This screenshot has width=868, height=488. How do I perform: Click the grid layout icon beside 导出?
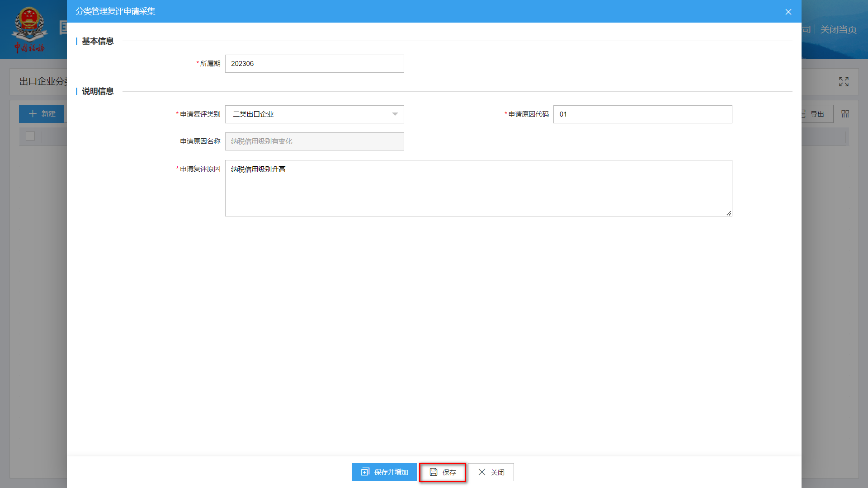845,114
